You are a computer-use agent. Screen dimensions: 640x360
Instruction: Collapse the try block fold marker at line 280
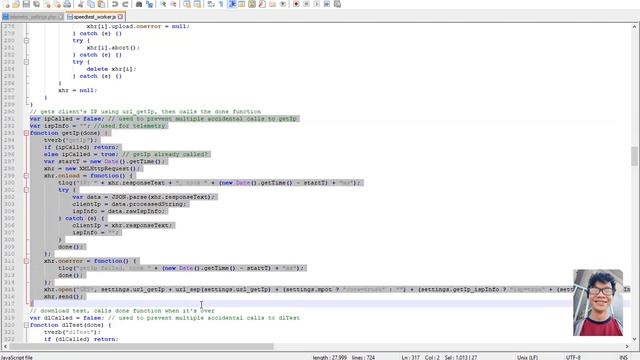click(26, 40)
